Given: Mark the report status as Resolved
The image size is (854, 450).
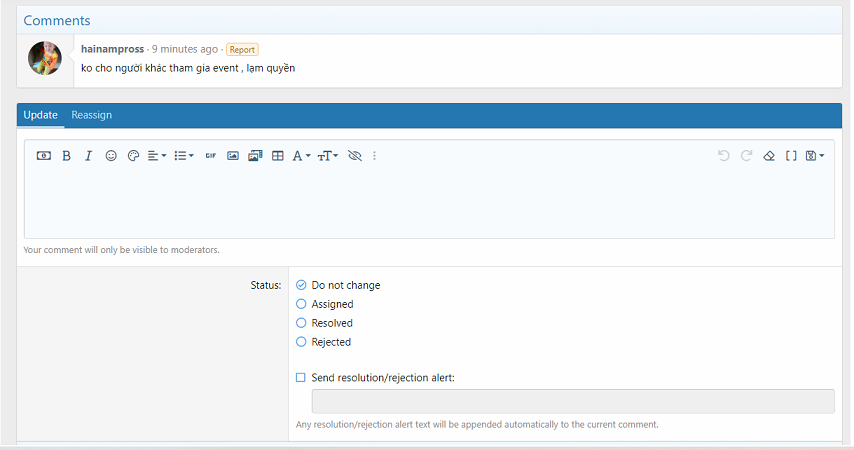Looking at the screenshot, I should [x=301, y=323].
